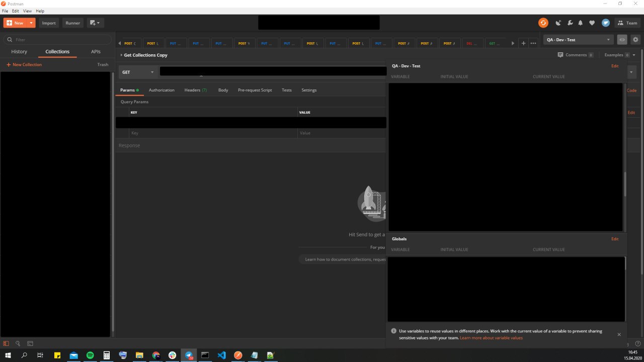Expand the Get Collections Copy title arrow
The image size is (644, 362).
click(121, 55)
